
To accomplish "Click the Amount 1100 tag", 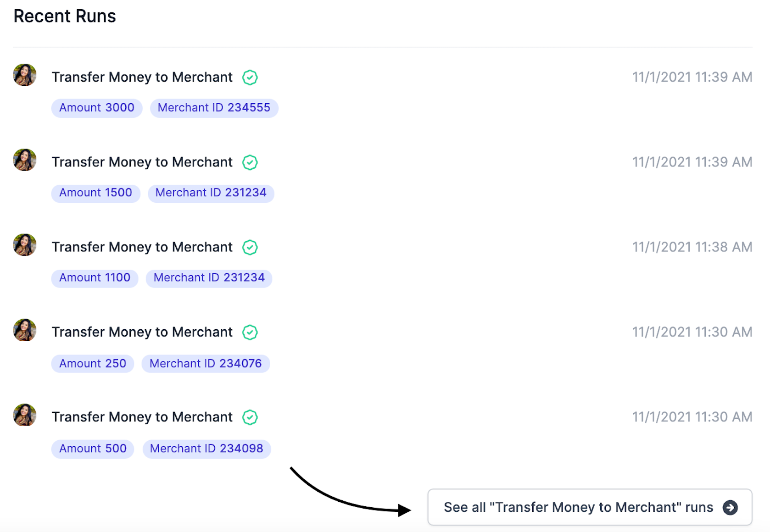I will (x=95, y=278).
